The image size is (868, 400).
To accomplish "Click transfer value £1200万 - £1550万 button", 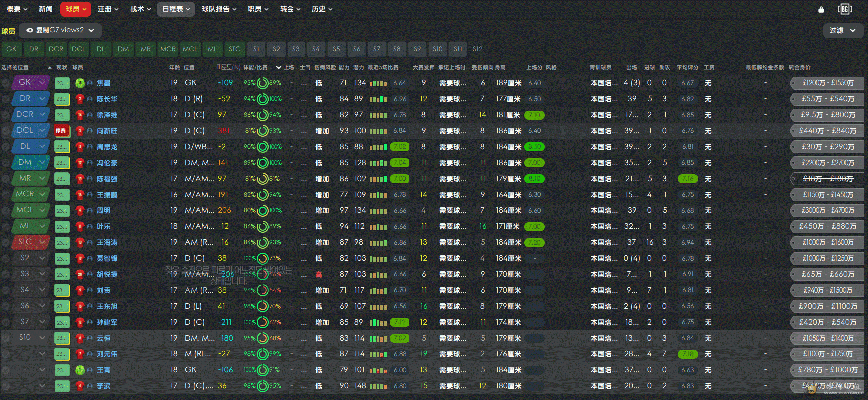I will (828, 83).
